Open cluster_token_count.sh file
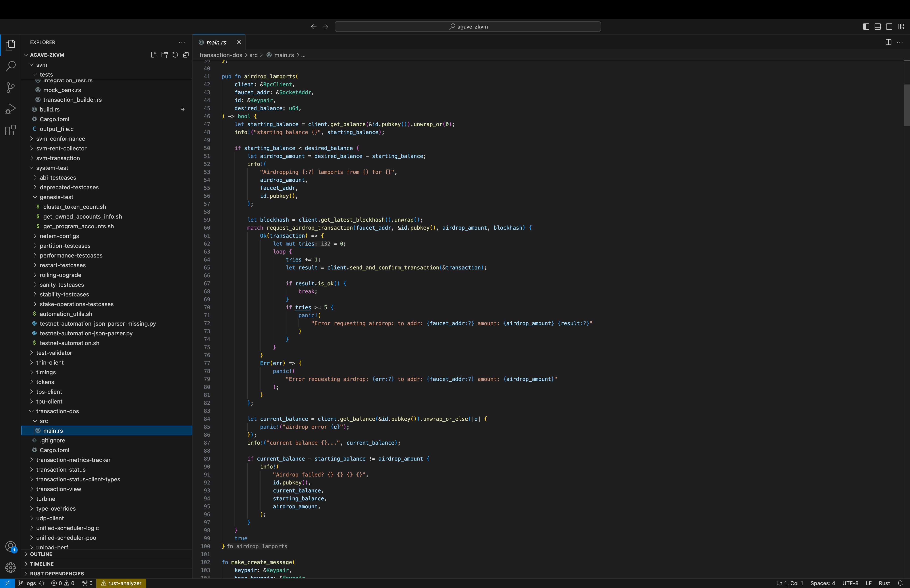This screenshot has height=588, width=910. 106,207
